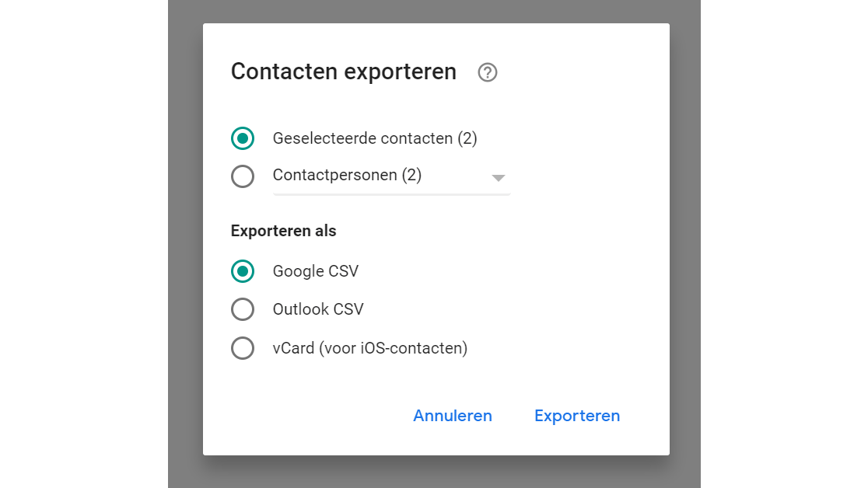Click the "Exporteren als" section heading
Viewport: 868px width, 488px height.
[283, 231]
